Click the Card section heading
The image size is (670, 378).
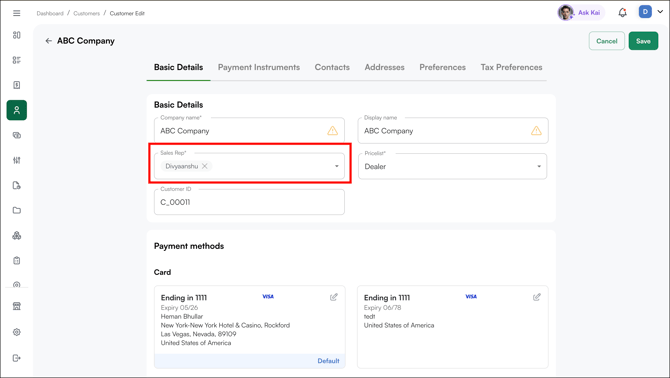(x=162, y=272)
